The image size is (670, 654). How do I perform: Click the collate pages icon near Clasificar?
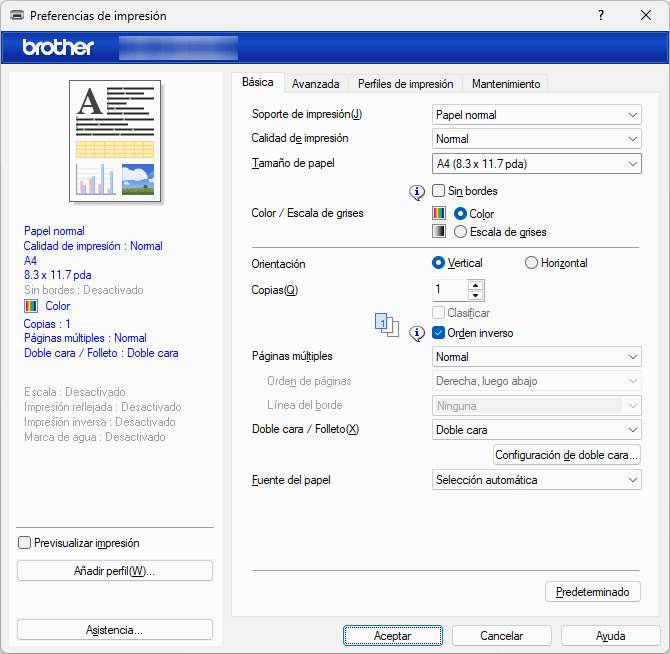[385, 325]
